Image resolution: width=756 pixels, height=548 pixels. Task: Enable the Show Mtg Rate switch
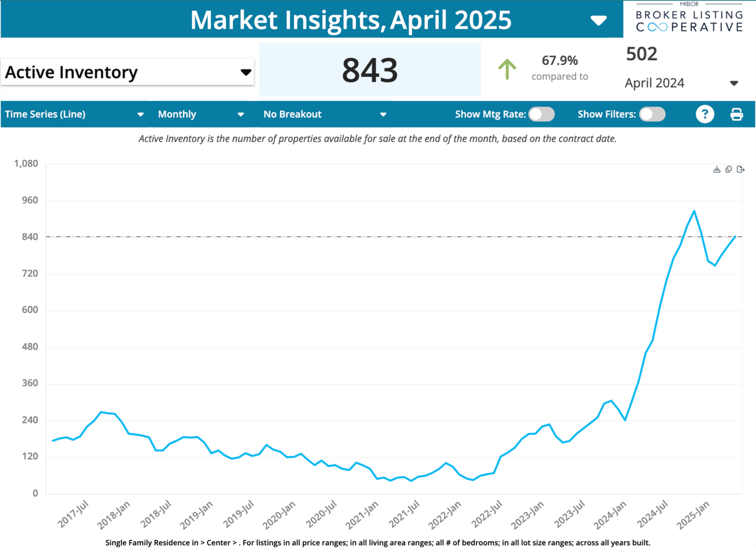pos(541,114)
